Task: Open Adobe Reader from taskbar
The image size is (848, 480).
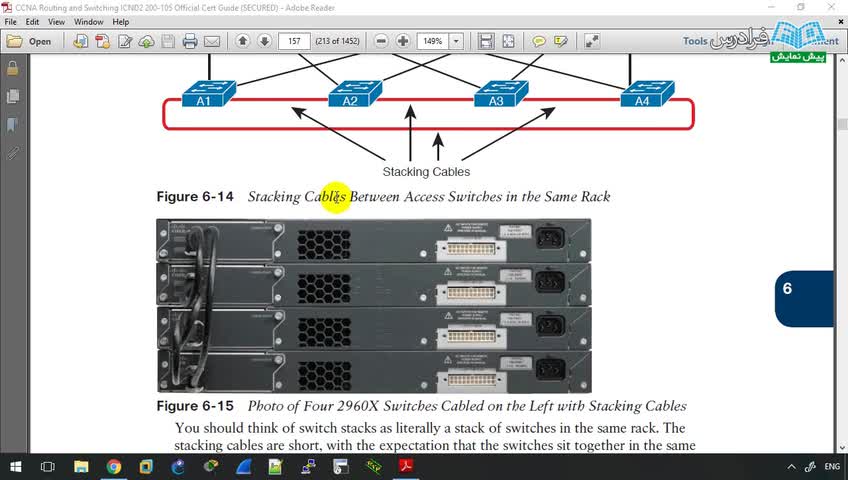Action: pos(406,466)
